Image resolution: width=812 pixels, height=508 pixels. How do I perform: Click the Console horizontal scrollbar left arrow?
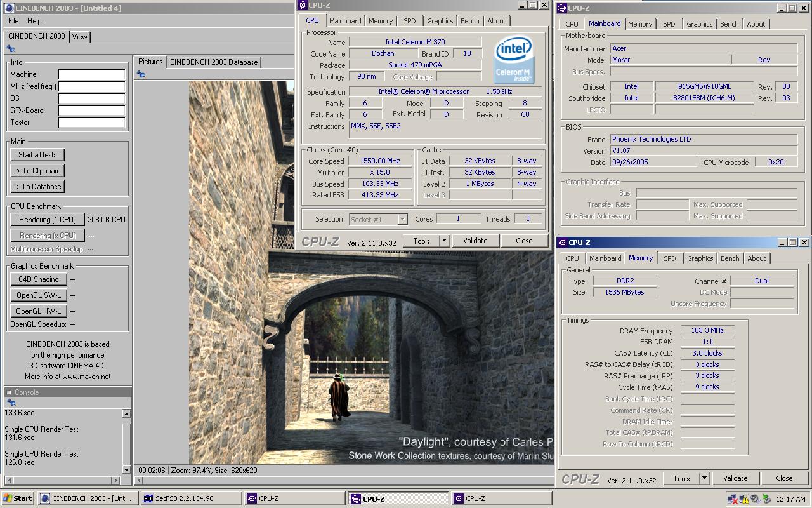pos(10,480)
